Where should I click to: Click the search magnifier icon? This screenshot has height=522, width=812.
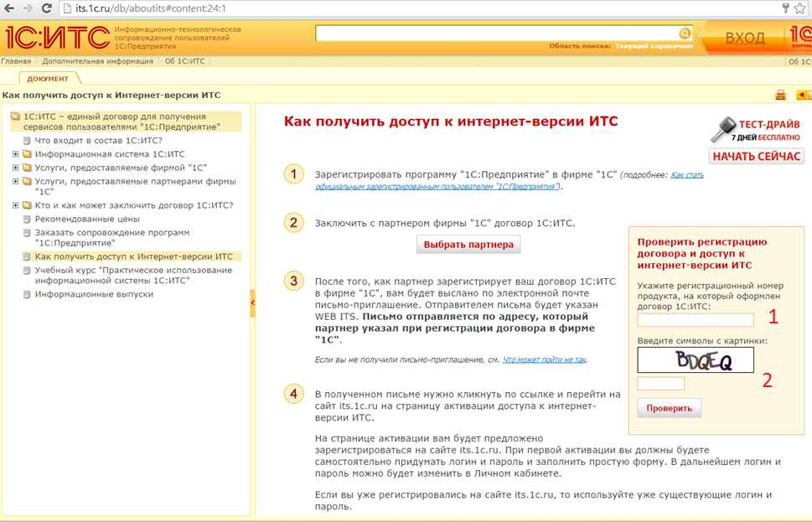[685, 34]
